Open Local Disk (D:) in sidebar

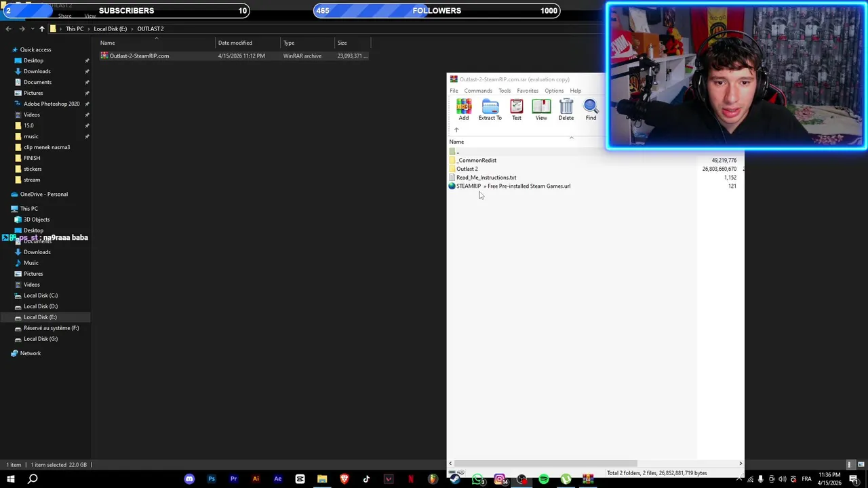tap(41, 306)
